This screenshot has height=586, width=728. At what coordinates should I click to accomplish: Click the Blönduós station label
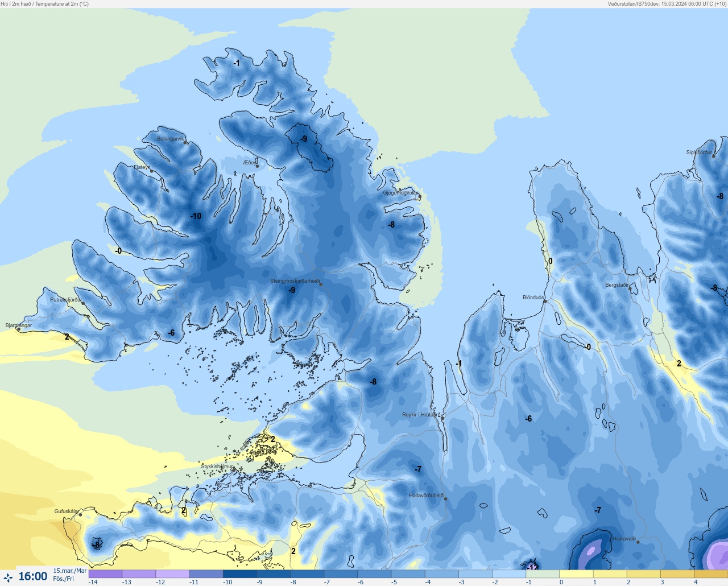point(533,298)
